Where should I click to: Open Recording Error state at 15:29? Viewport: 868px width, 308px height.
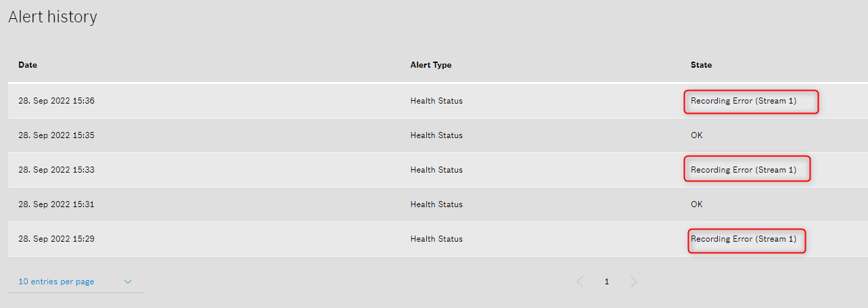tap(744, 239)
